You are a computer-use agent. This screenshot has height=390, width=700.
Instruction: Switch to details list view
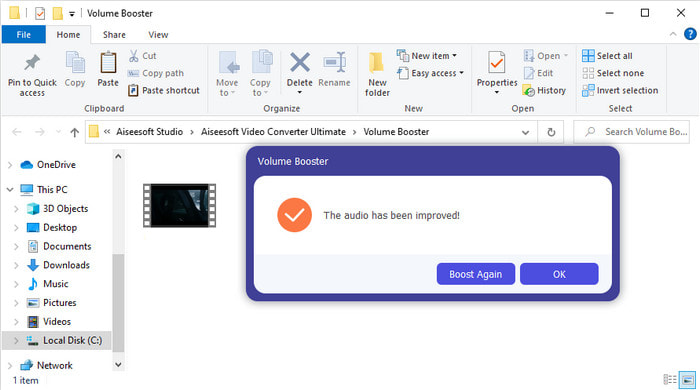click(x=670, y=380)
